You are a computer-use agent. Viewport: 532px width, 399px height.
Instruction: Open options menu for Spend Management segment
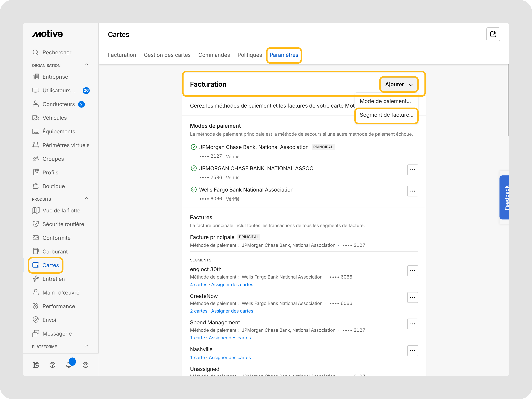tap(412, 324)
